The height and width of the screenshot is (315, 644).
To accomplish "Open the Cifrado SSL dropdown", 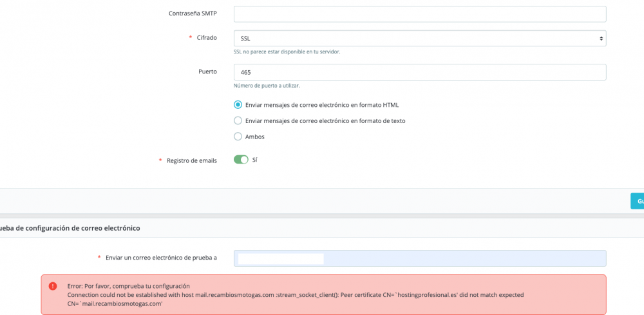I will (419, 39).
